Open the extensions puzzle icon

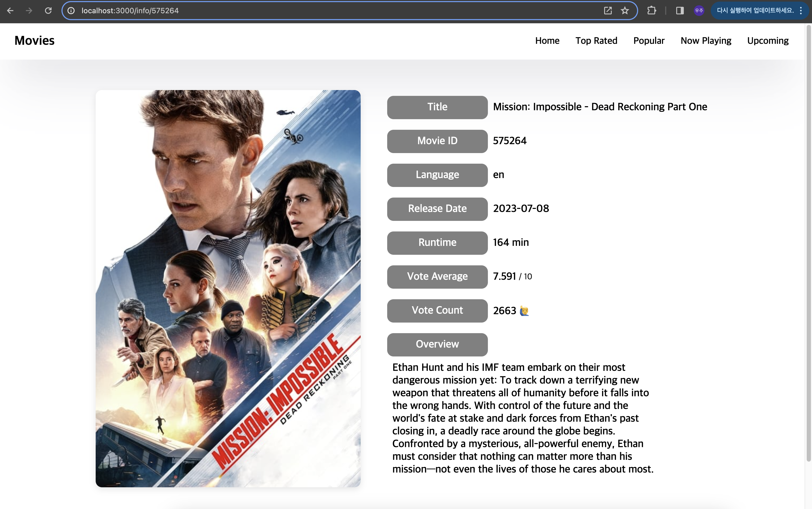click(651, 11)
